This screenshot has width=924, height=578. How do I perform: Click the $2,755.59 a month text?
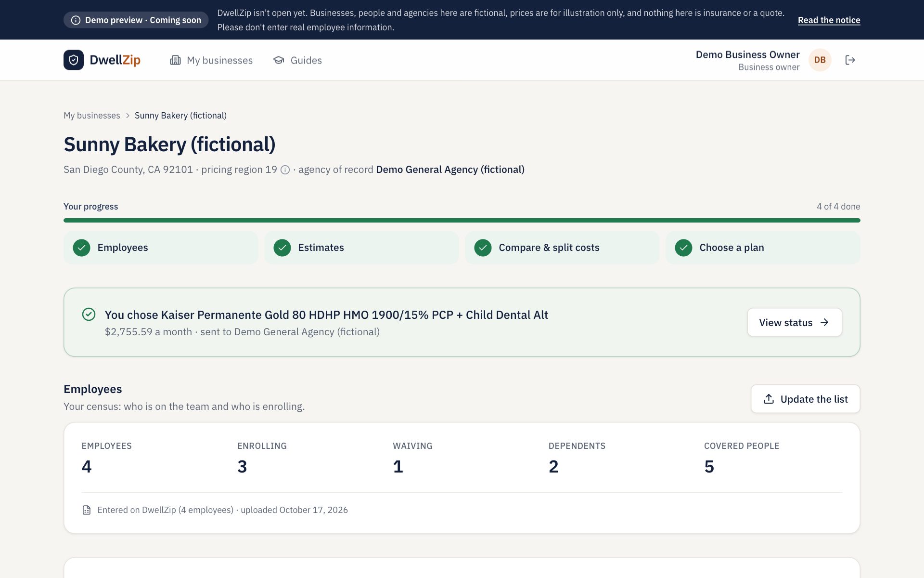pos(148,332)
